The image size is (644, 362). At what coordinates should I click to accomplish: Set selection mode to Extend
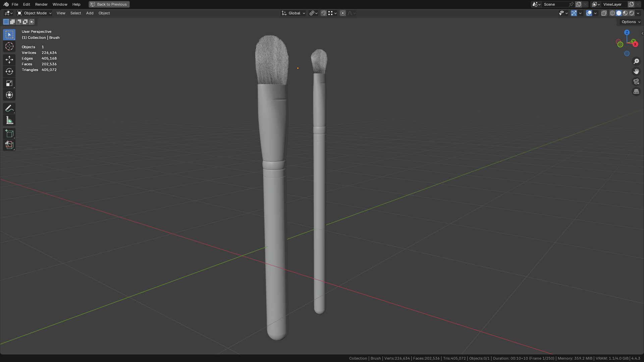coord(12,22)
